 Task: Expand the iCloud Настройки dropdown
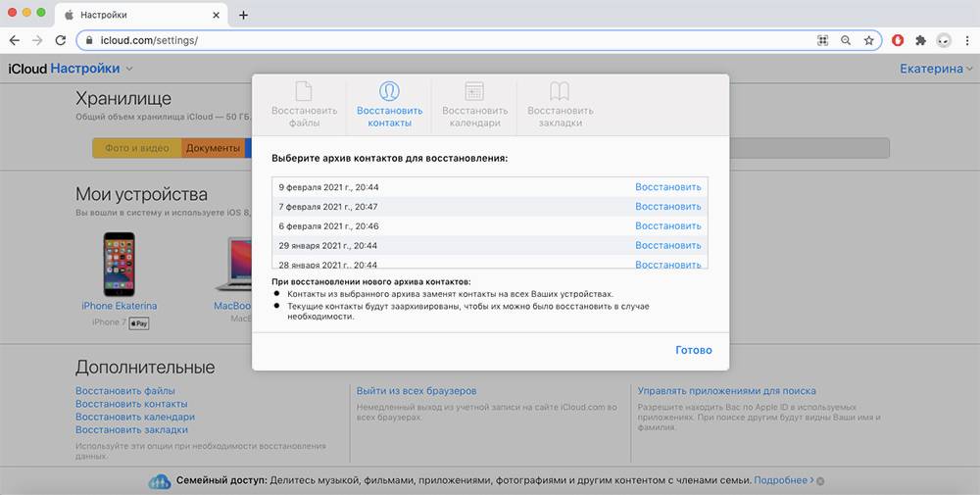[129, 69]
